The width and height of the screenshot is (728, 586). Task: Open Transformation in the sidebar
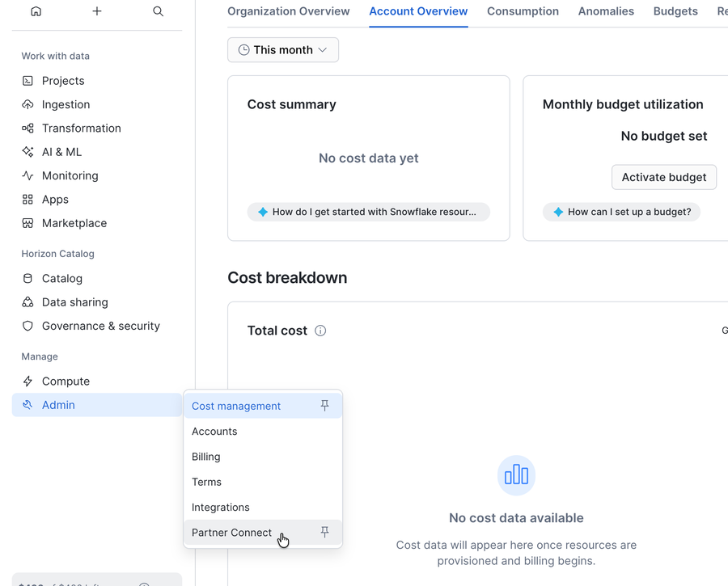pos(96,128)
